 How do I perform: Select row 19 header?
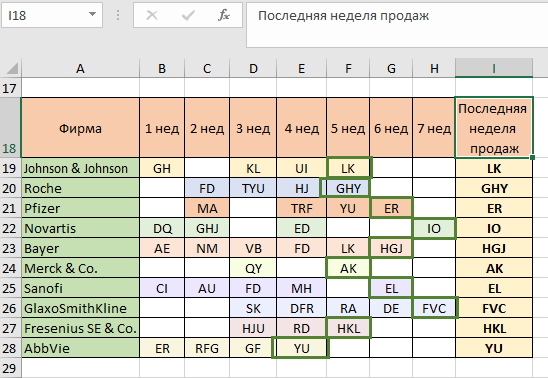[10, 168]
